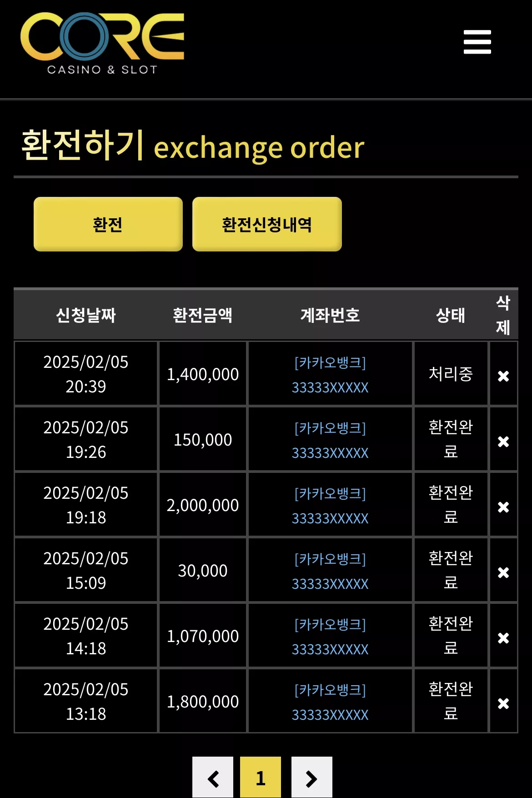Select the 환전 tab button

pyautogui.click(x=108, y=224)
